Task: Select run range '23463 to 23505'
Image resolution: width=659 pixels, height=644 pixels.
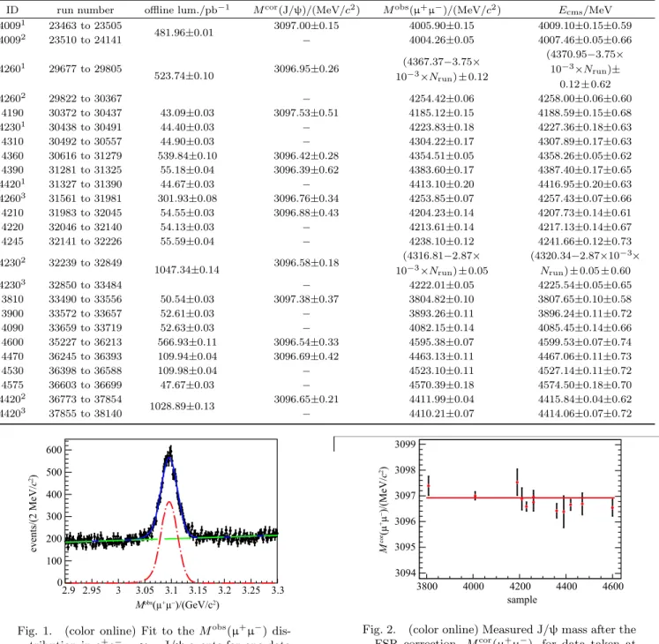Action: pos(86,26)
